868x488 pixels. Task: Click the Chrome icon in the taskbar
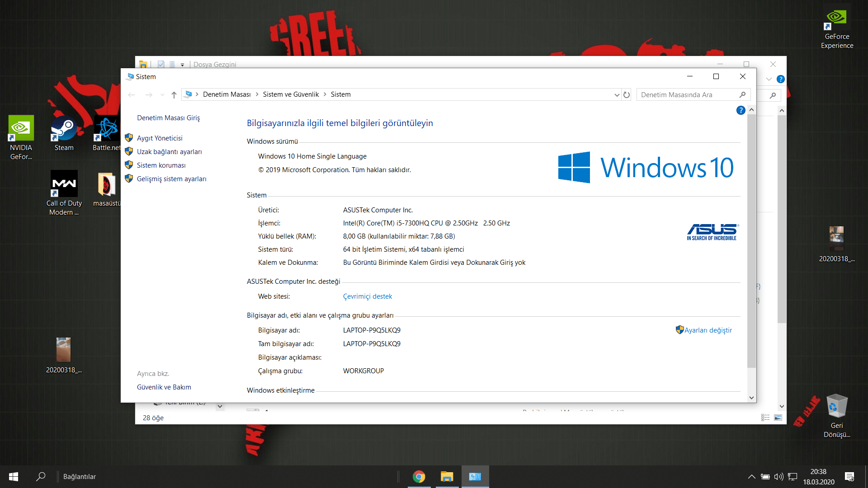point(419,477)
